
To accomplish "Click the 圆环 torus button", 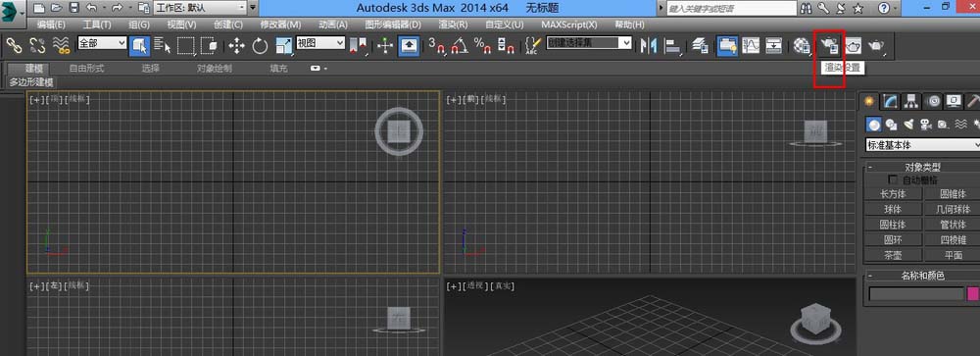I will (x=893, y=239).
